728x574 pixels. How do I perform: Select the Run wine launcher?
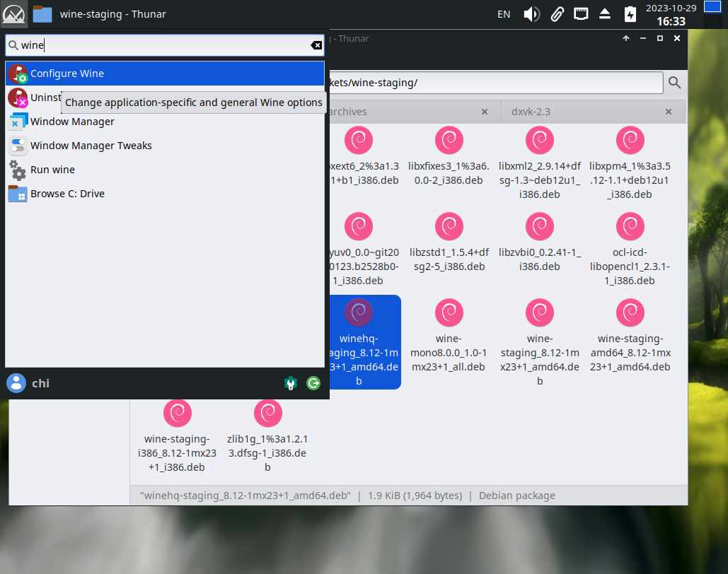(52, 170)
